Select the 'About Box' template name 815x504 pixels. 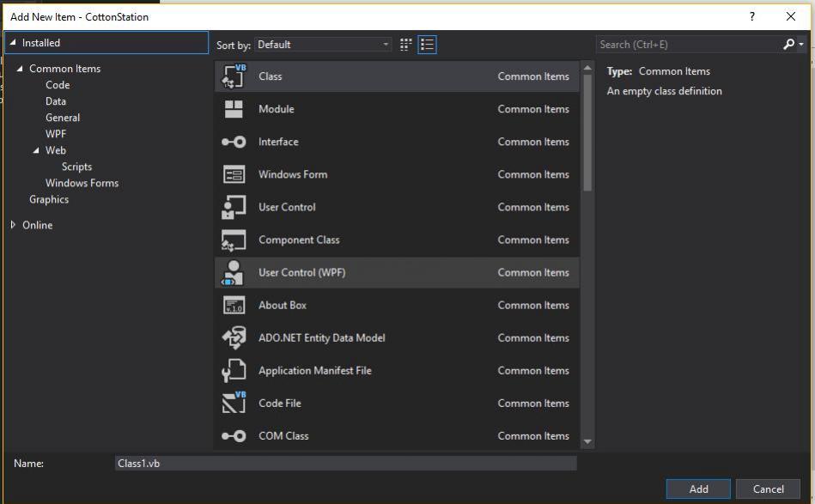pos(283,305)
